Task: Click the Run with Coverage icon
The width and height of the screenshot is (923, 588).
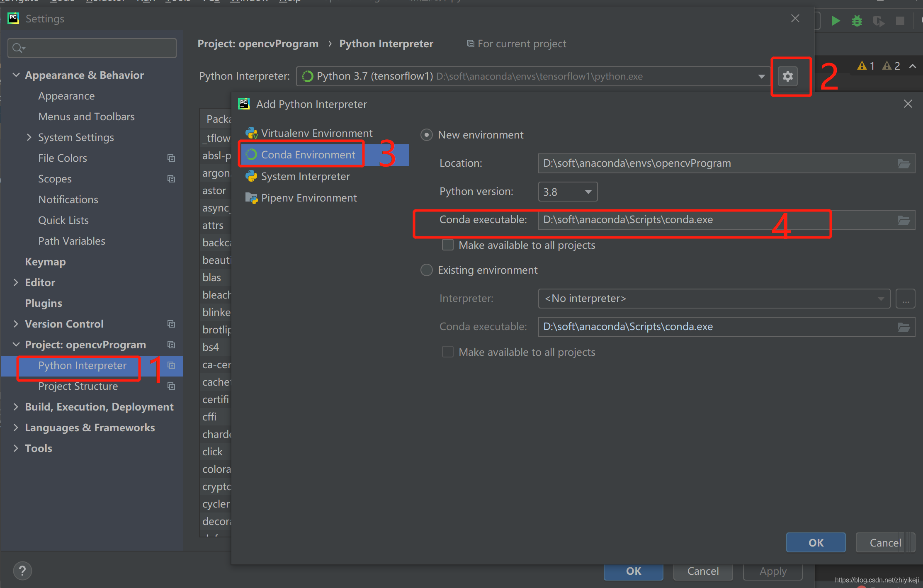Action: coord(878,21)
